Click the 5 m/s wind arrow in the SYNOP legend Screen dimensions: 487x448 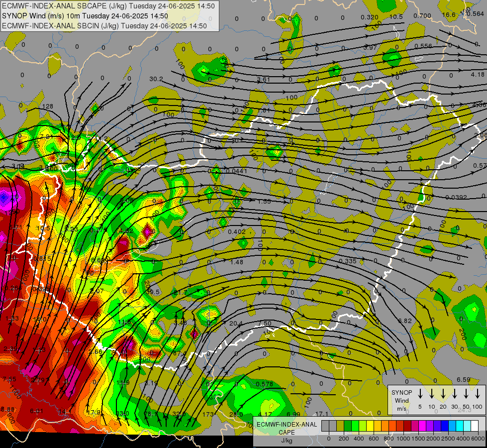420,394
